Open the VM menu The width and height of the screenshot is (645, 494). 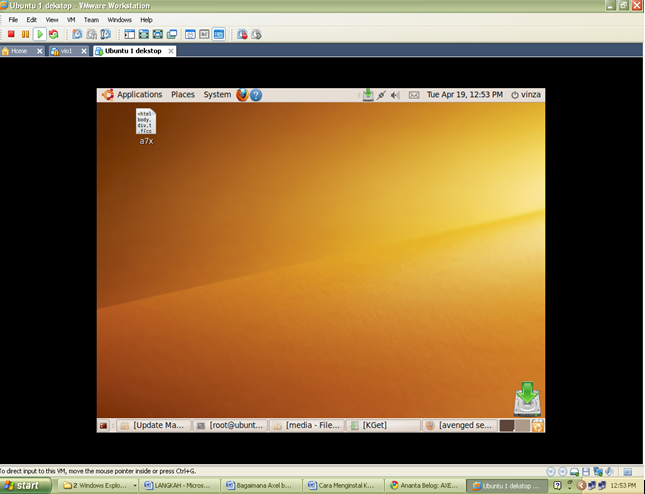coord(71,20)
